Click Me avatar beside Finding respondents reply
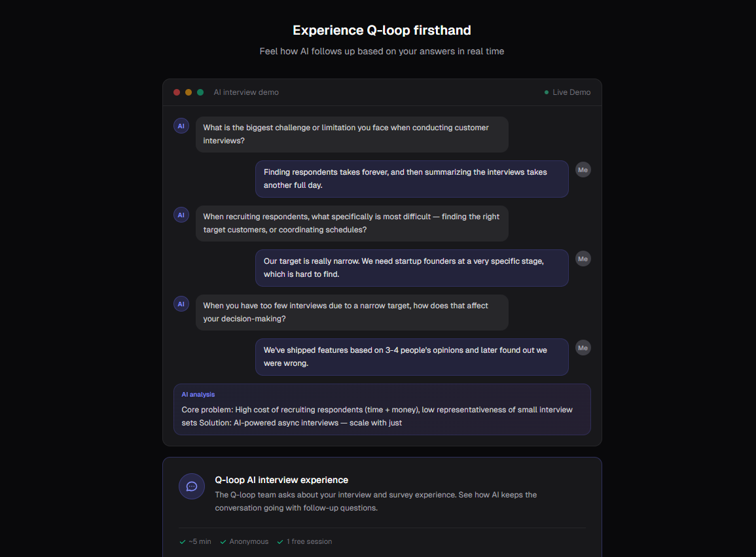 coord(583,170)
